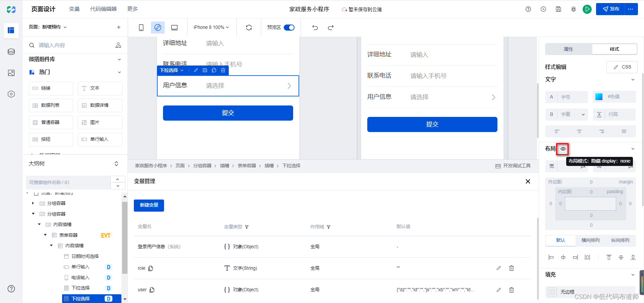
Task: Save the project with disk icon
Action: [558, 9]
